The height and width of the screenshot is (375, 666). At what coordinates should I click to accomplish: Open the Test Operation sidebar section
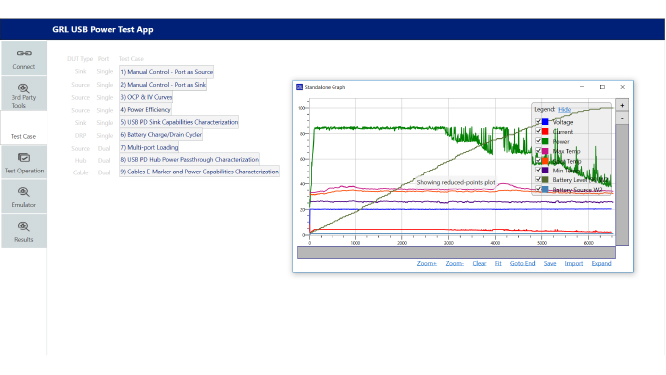(24, 162)
